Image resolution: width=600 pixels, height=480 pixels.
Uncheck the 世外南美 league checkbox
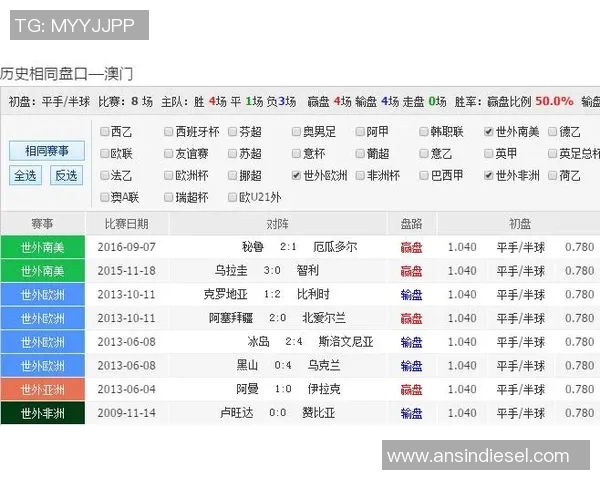pyautogui.click(x=488, y=132)
